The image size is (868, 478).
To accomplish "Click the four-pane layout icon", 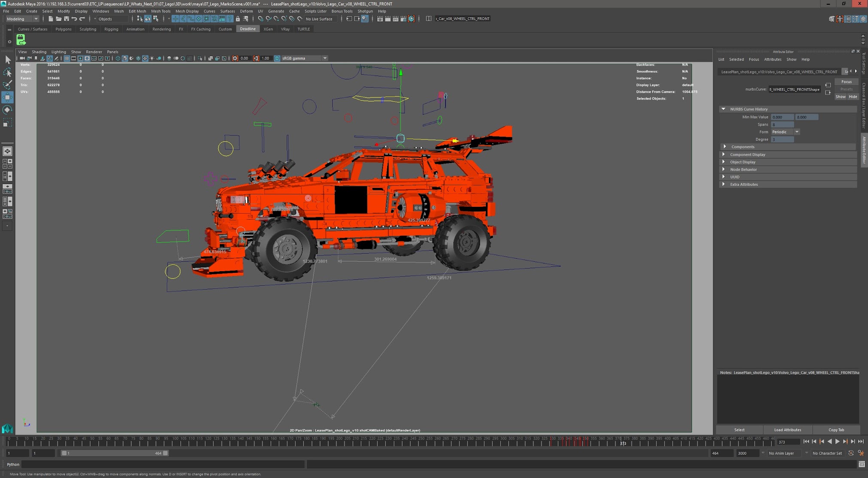I will [7, 163].
